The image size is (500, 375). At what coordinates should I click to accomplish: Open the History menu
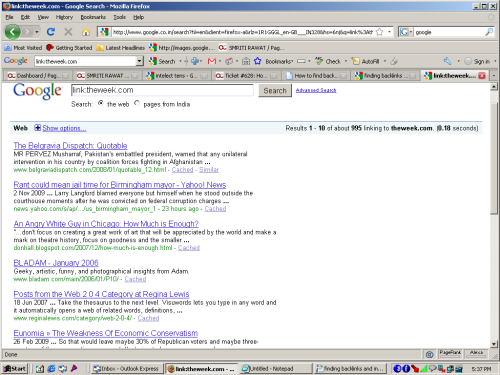pos(64,17)
